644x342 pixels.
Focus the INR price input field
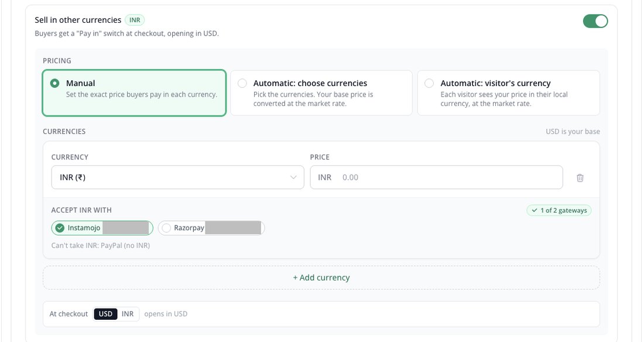436,177
